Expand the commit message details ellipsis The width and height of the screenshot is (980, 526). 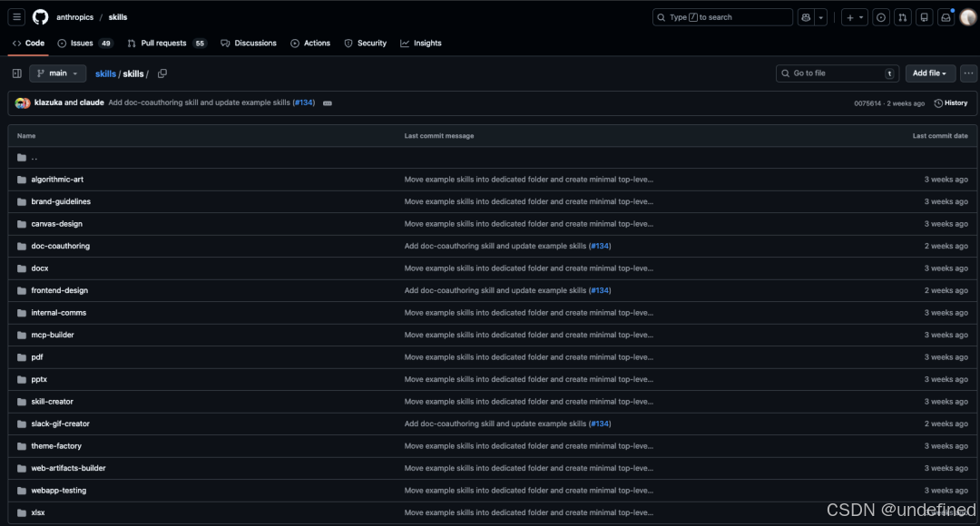tap(327, 103)
